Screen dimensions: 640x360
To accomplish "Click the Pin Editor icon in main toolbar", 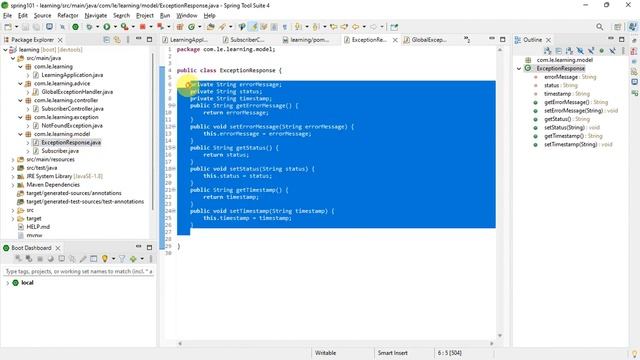I will click(394, 27).
